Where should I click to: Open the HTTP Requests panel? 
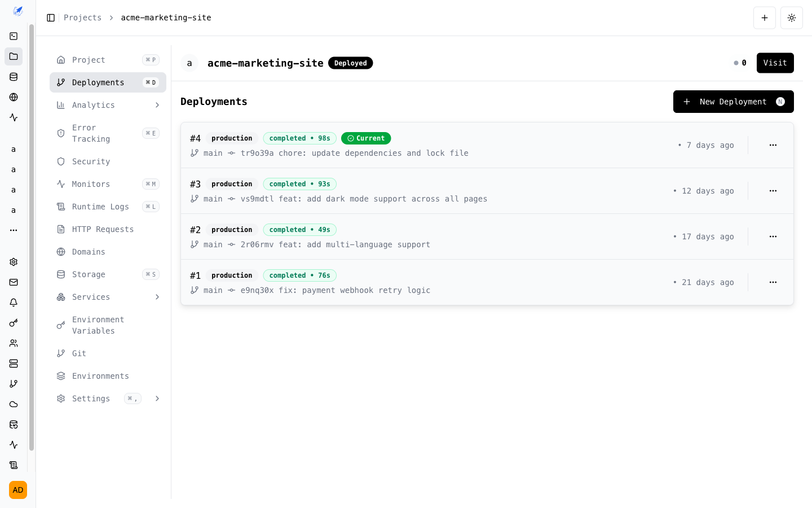point(103,229)
